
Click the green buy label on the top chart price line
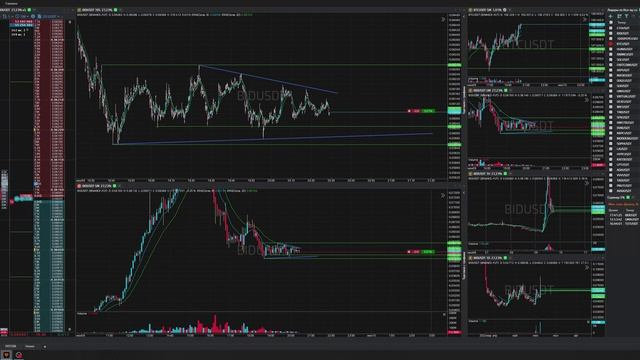428,111
